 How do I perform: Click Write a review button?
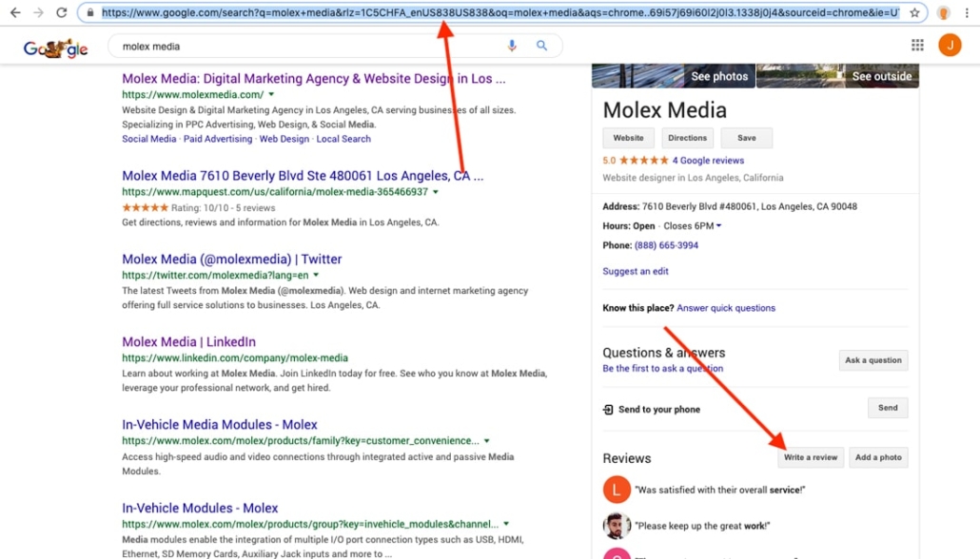[811, 457]
